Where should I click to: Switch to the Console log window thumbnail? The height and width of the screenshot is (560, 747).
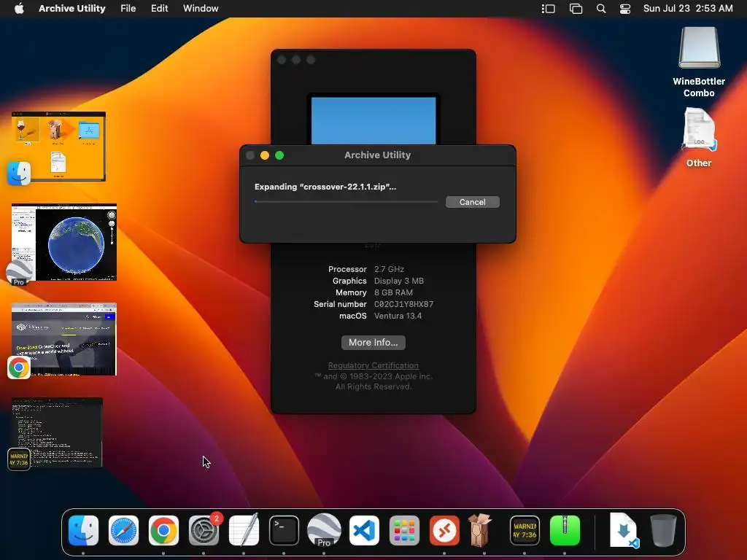tap(57, 432)
